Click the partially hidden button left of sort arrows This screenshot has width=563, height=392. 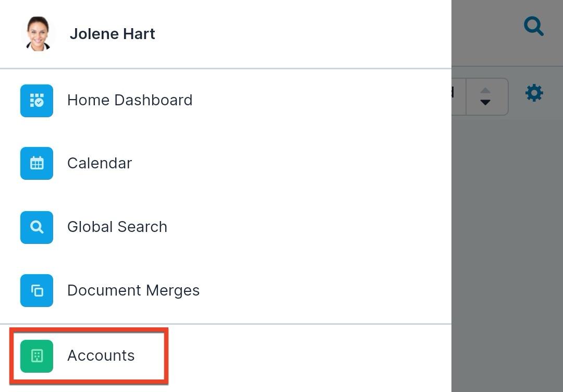tap(458, 96)
